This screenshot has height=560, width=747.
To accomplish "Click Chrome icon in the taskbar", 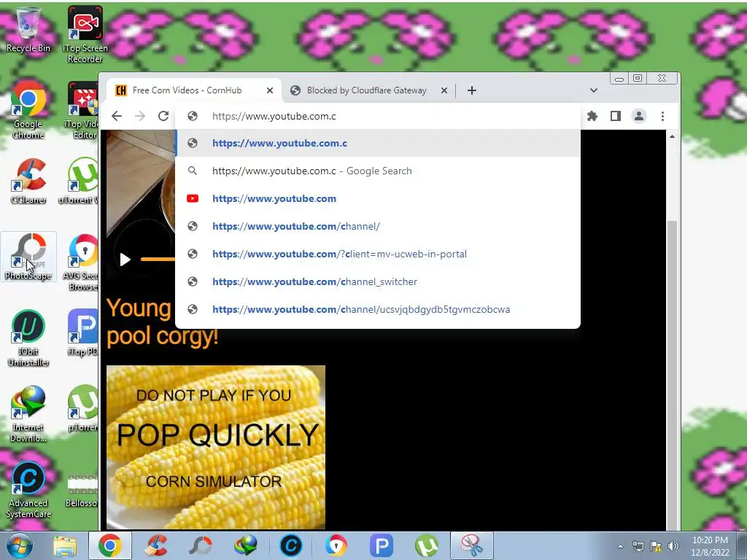I will [x=110, y=545].
